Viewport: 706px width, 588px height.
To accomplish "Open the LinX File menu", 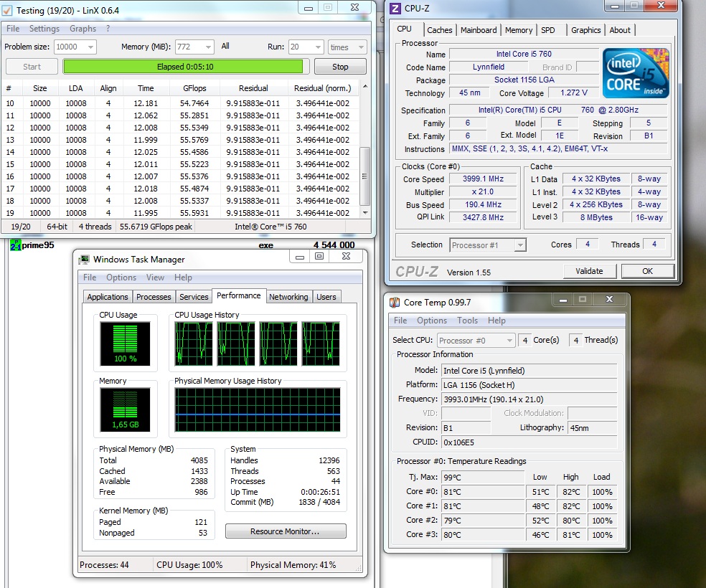I will [x=13, y=29].
